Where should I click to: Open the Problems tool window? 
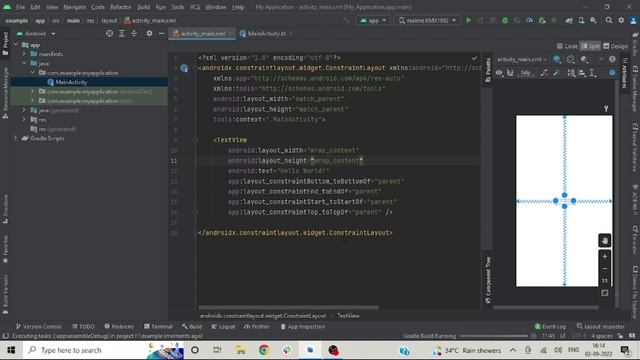pos(119,327)
